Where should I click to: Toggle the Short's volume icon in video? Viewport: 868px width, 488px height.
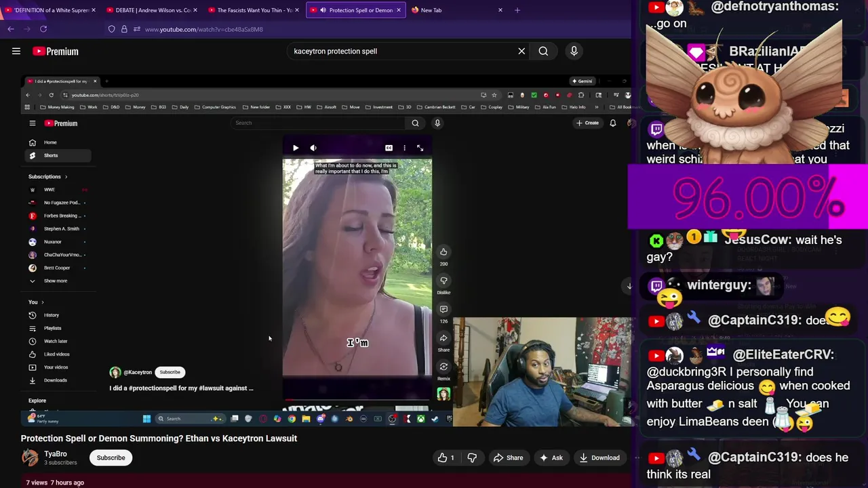(313, 148)
